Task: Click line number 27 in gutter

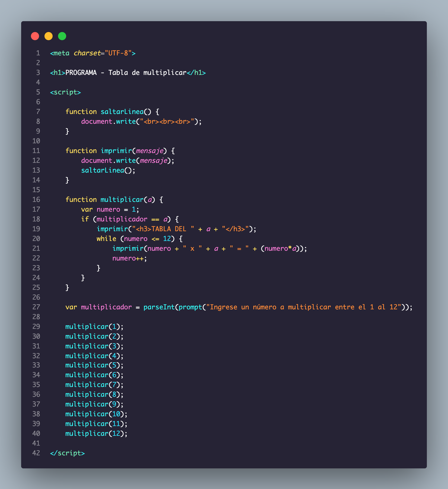Action: pyautogui.click(x=36, y=307)
